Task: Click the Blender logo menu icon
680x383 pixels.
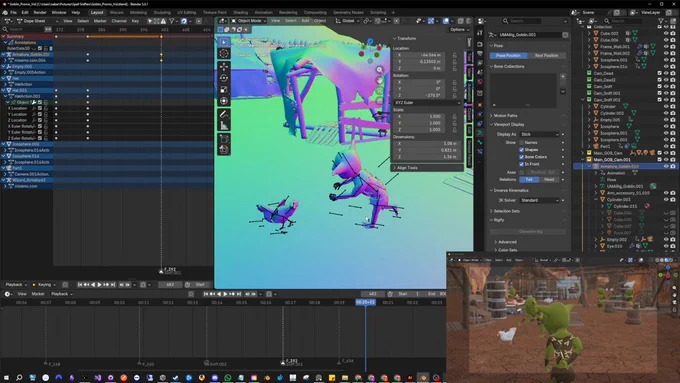Action: [x=5, y=12]
